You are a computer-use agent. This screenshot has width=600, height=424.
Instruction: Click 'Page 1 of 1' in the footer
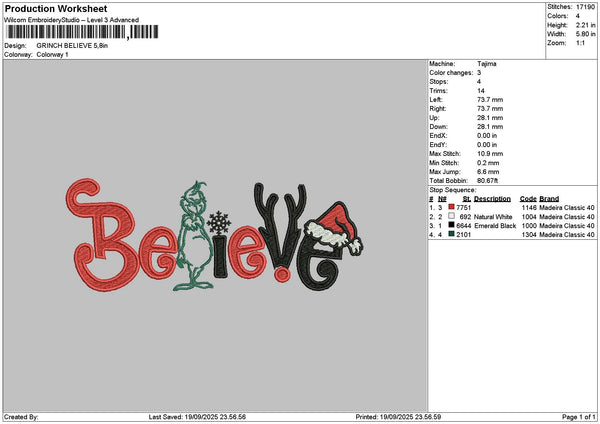point(579,417)
